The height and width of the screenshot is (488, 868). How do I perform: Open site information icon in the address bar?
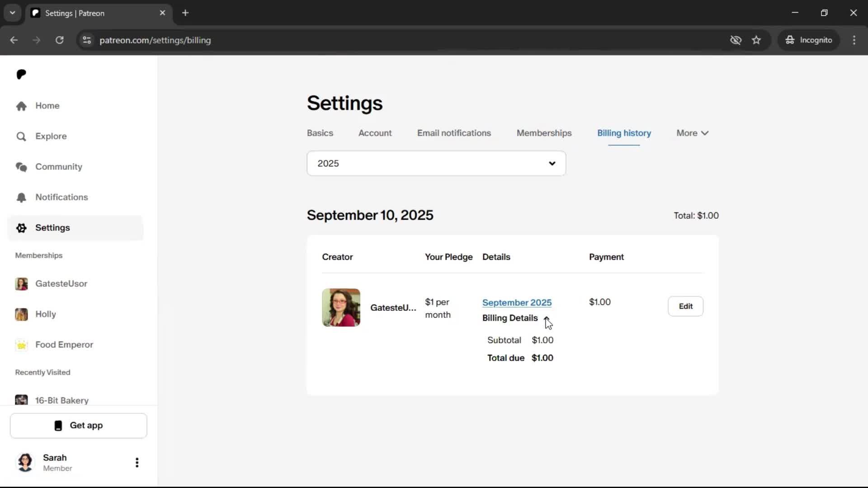[x=87, y=40]
